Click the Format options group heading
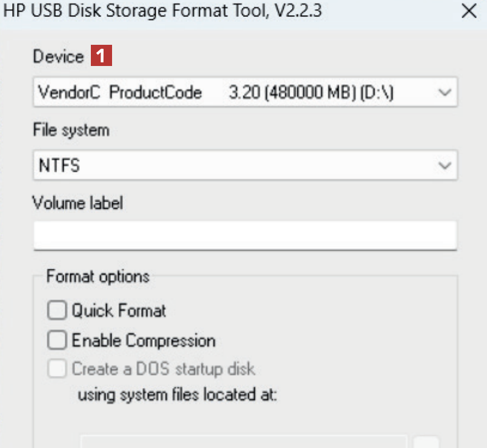Image resolution: width=487 pixels, height=448 pixels. [98, 277]
